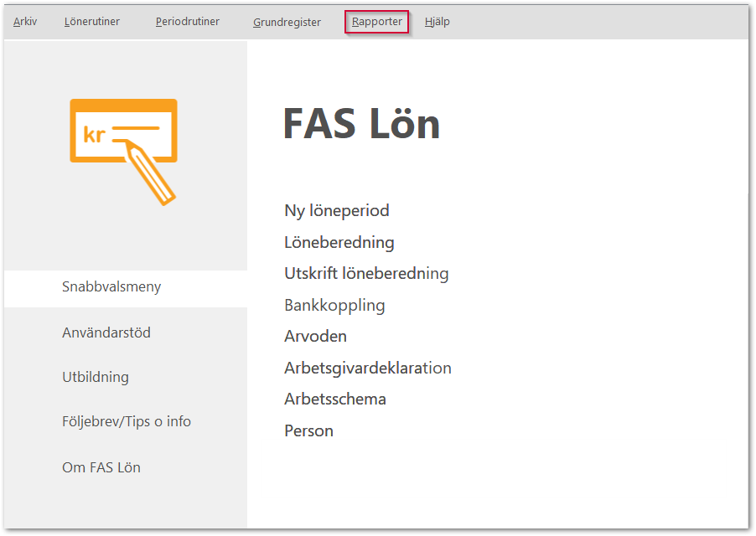756x536 pixels.
Task: Open the Lönerutiner menu
Action: pyautogui.click(x=92, y=22)
